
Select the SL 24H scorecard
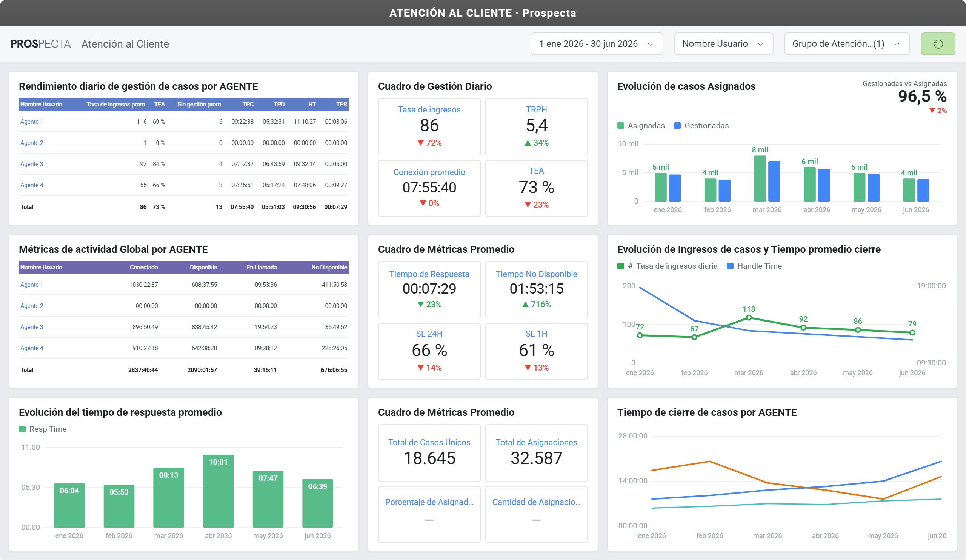point(429,351)
